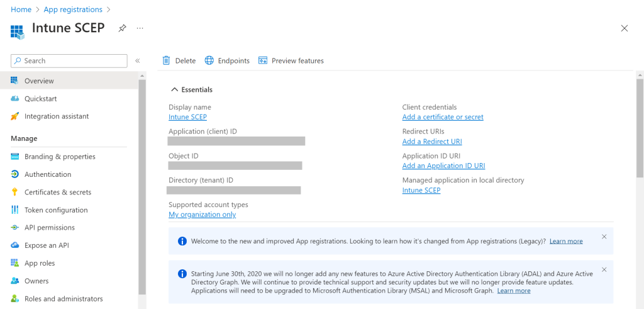Open Roles and administrators page
The image size is (644, 309).
coord(69,299)
